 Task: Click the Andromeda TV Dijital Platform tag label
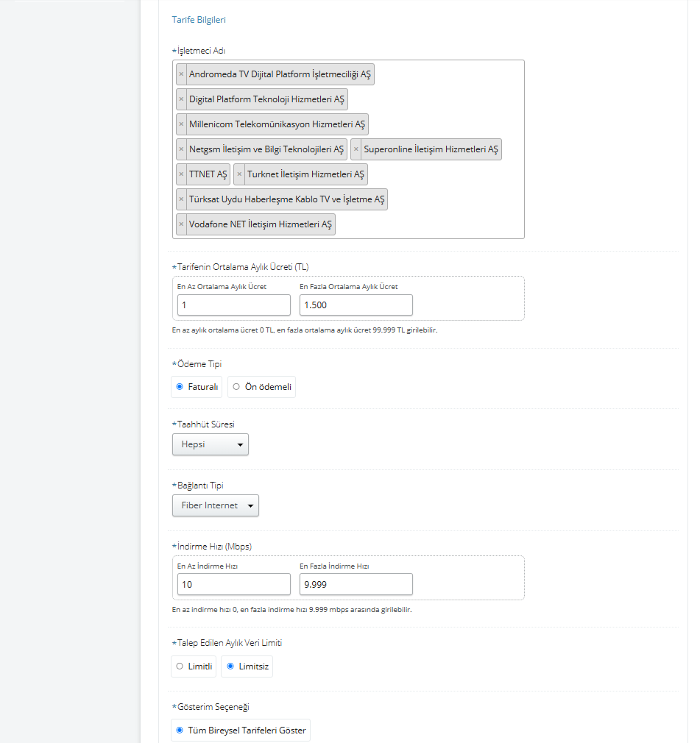click(x=280, y=74)
